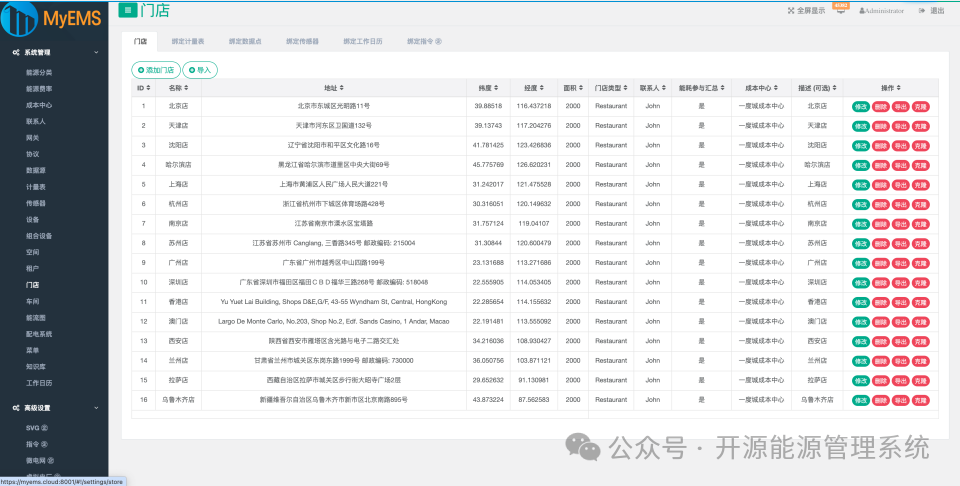Open 计量表 in the sidebar

(36, 187)
